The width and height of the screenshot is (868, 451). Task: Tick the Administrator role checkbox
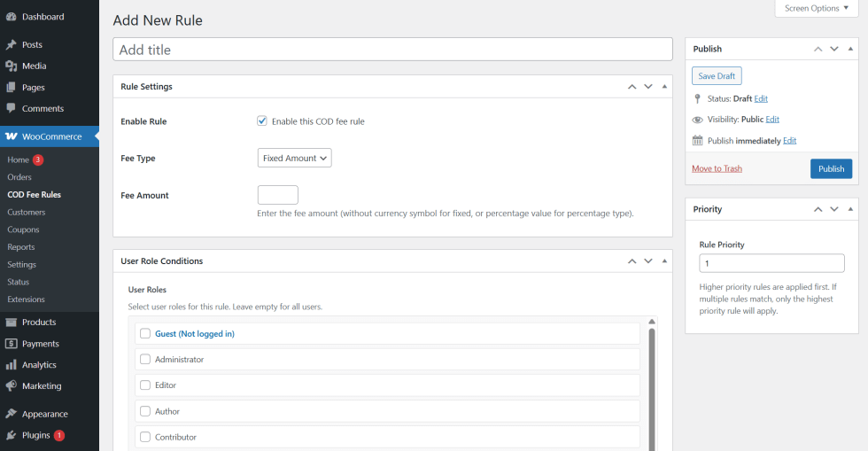pos(145,360)
